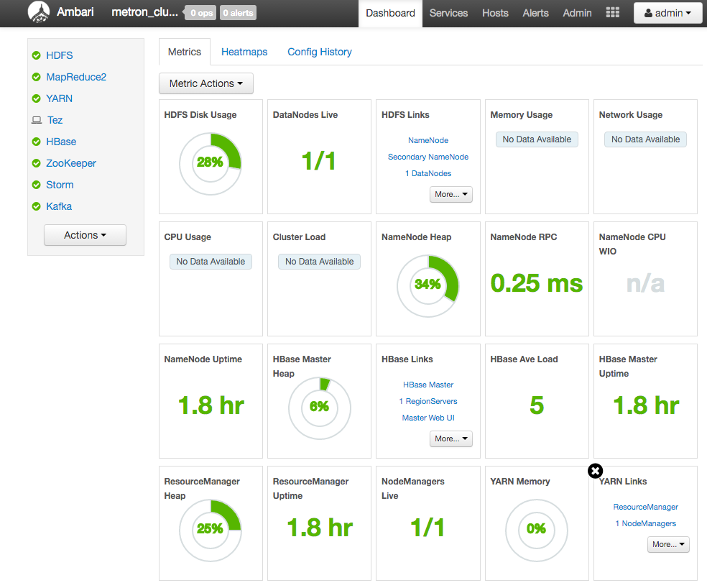Click the Ambari logo icon
This screenshot has height=588, width=707.
[40, 12]
